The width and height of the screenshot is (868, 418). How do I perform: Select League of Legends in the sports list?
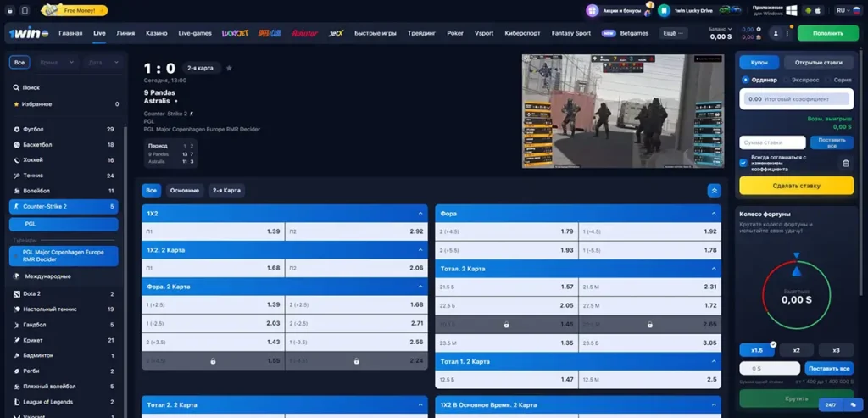pos(64,402)
